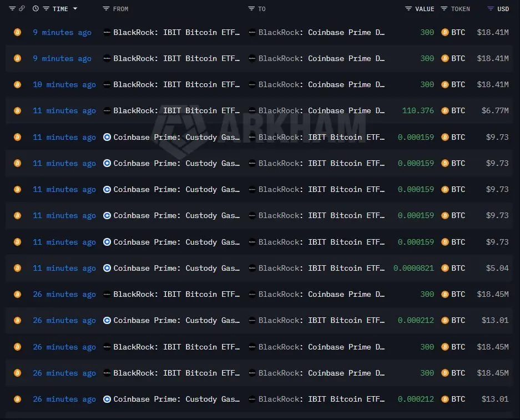Open sender Coinbase Prime Custody in 0.0000821 row
This screenshot has height=420, width=520.
176,268
